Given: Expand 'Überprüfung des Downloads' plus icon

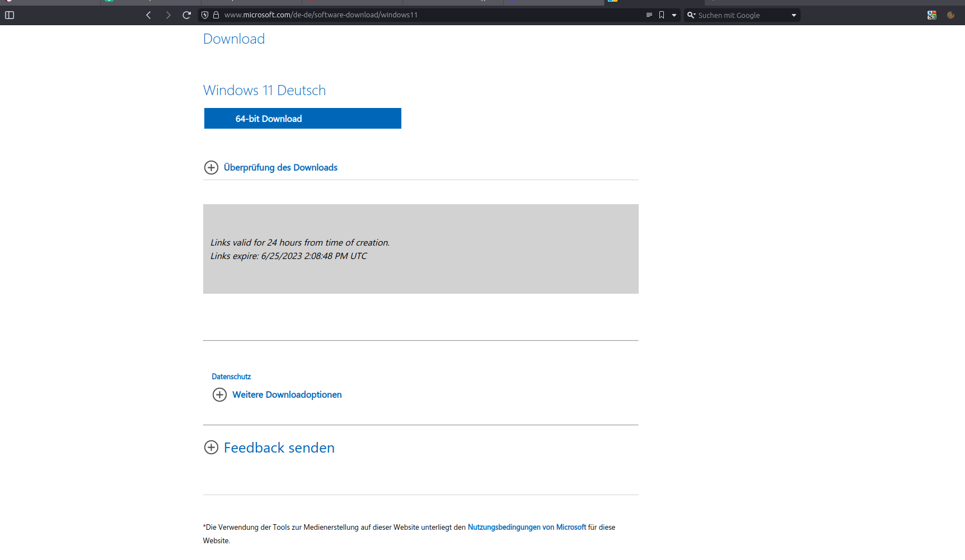Looking at the screenshot, I should (x=211, y=167).
